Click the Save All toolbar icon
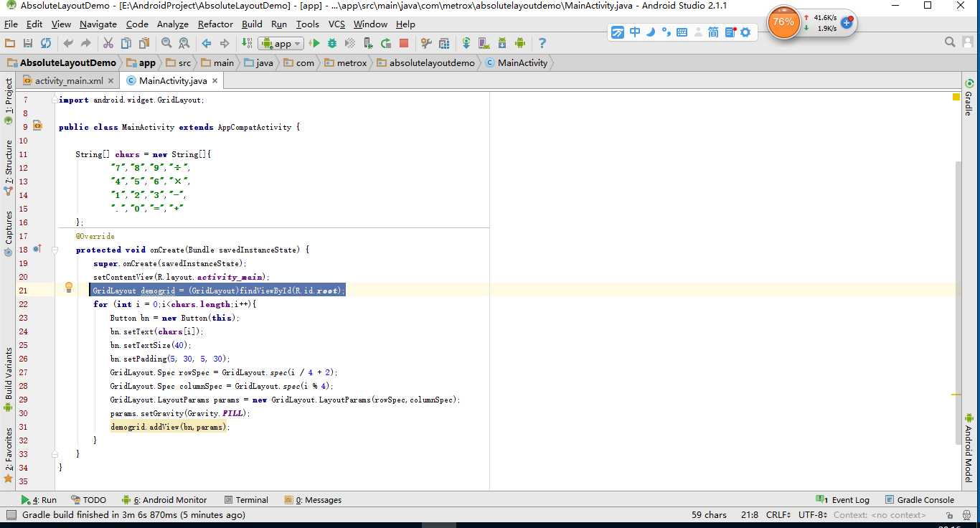980x528 pixels. [28, 43]
